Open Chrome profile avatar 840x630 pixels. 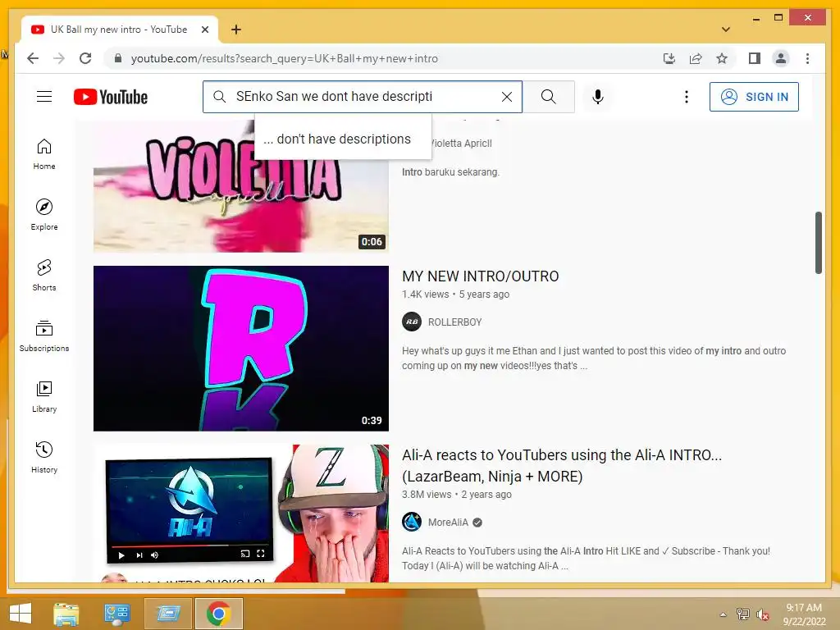click(781, 58)
